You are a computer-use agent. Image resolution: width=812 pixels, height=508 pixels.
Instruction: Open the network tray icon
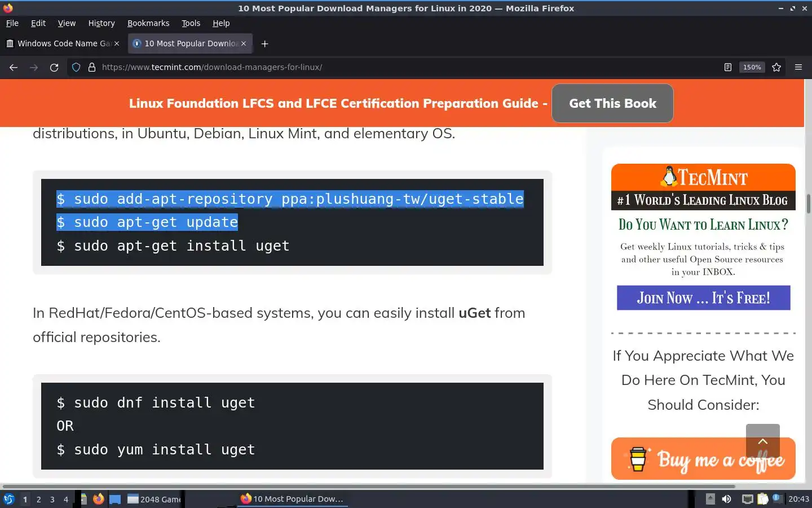[747, 499]
